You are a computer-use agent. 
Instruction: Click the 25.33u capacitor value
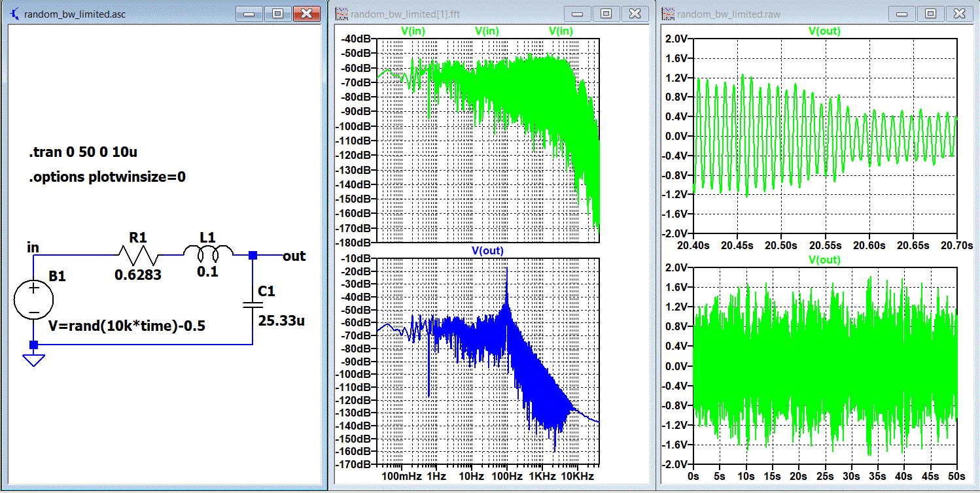pyautogui.click(x=283, y=322)
